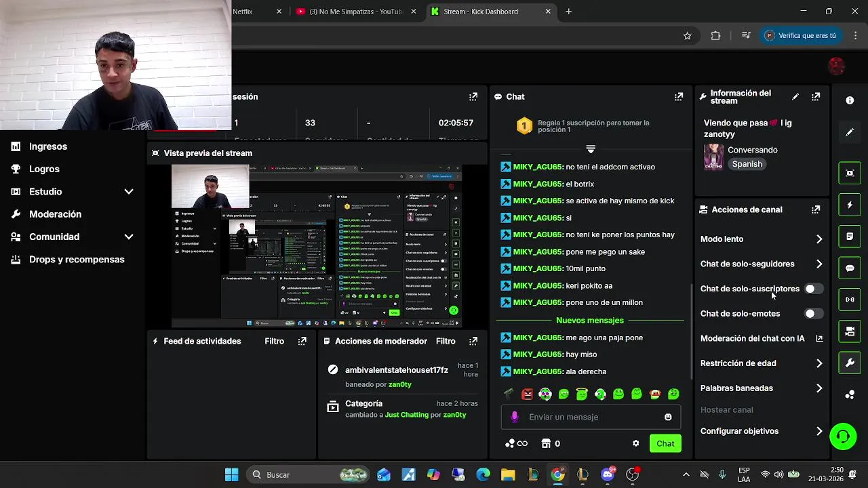Open Drops y recompensas in the left menu

pyautogui.click(x=77, y=260)
